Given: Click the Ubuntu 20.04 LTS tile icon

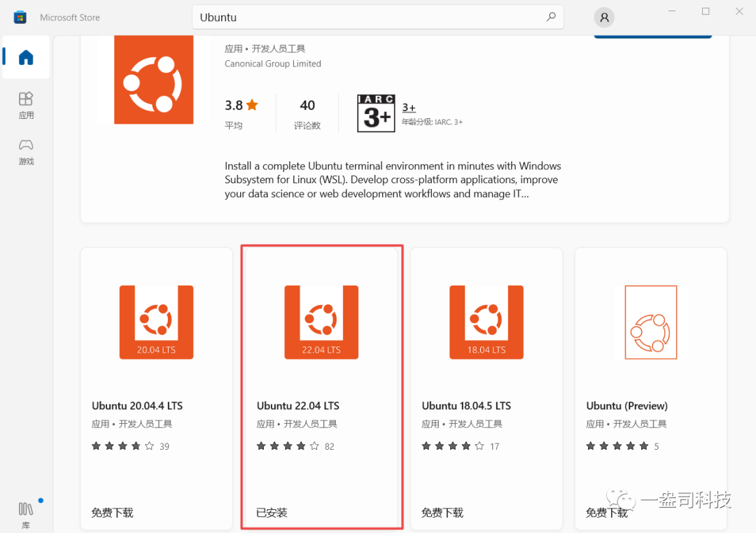Looking at the screenshot, I should (156, 322).
